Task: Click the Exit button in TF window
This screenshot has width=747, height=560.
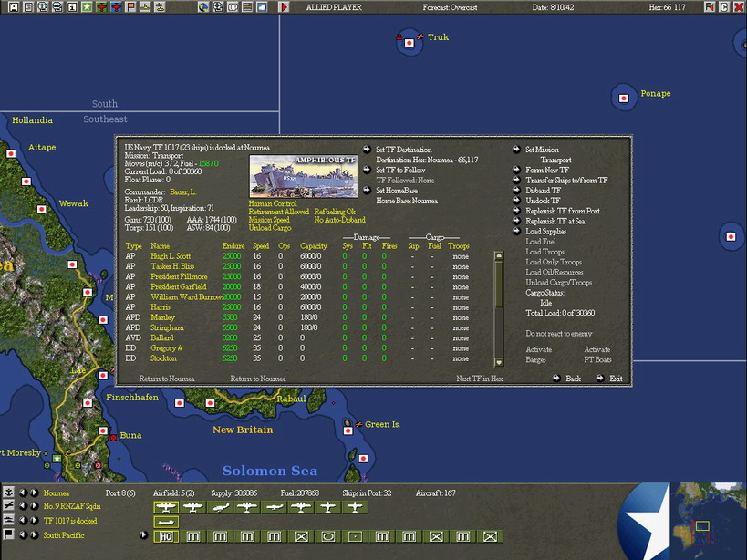Action: (616, 379)
